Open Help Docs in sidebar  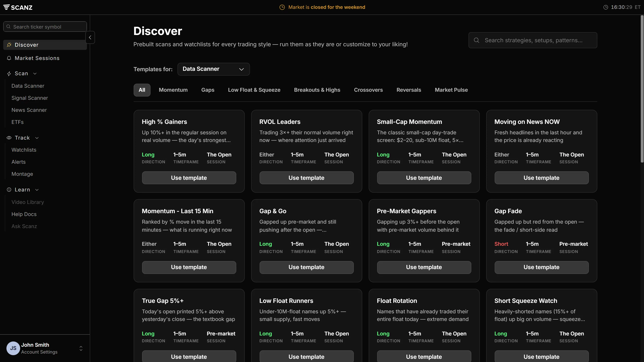pyautogui.click(x=24, y=214)
